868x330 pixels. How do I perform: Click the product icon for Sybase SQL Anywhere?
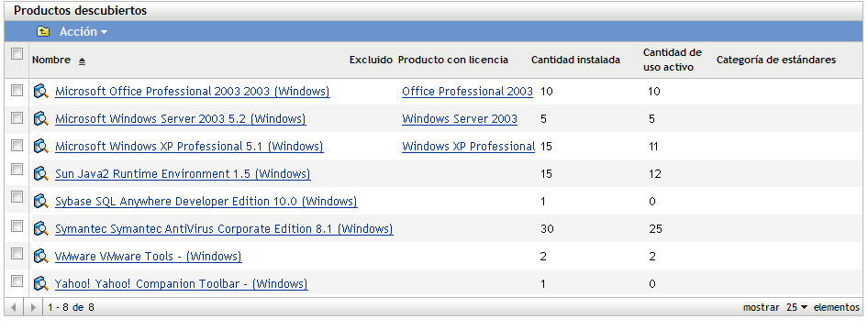(41, 201)
